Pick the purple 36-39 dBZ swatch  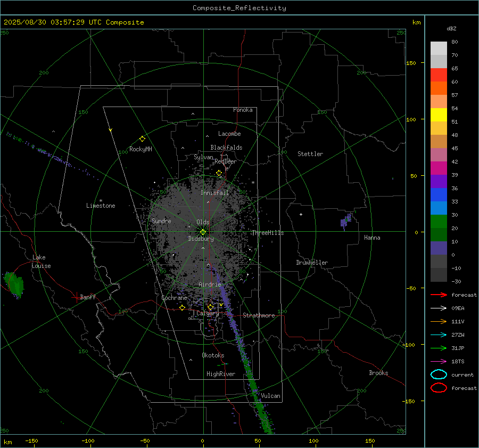click(x=439, y=182)
